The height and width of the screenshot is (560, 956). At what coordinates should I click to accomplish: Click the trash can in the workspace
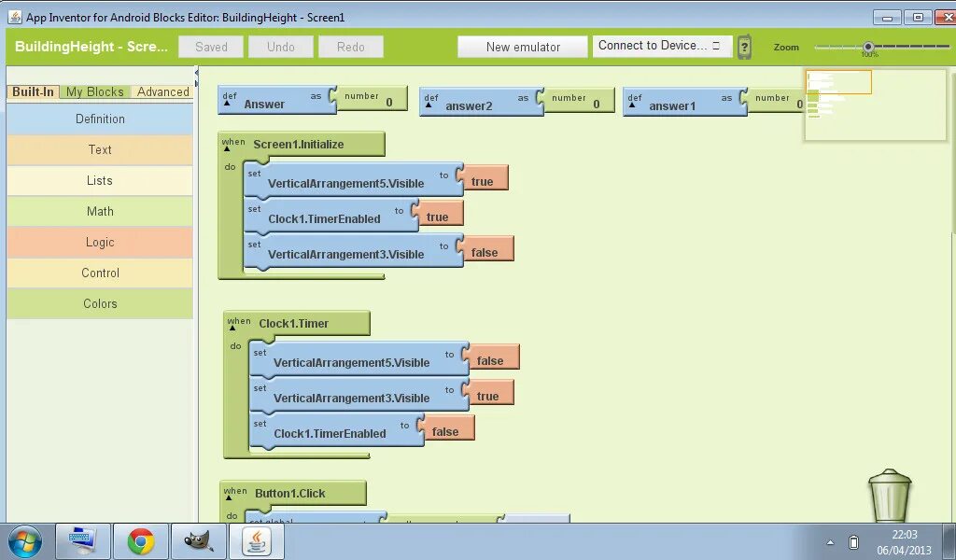tap(890, 496)
